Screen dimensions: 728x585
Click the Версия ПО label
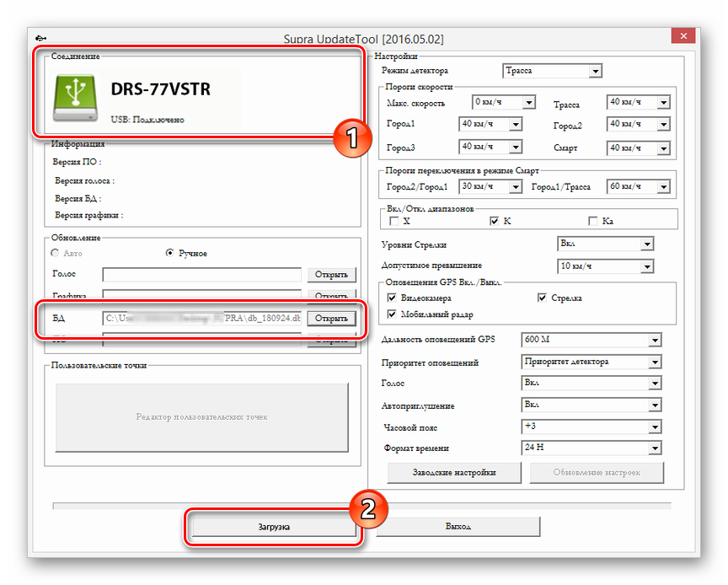click(x=77, y=162)
